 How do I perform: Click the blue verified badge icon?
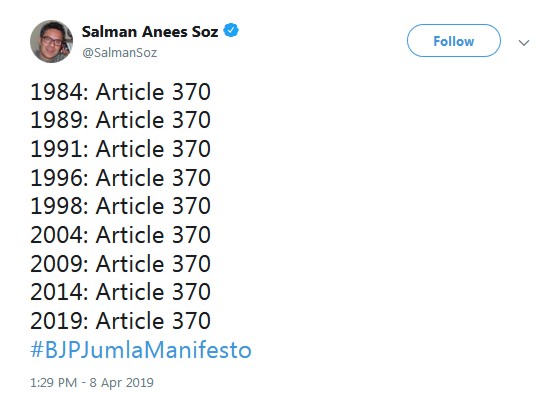231,31
